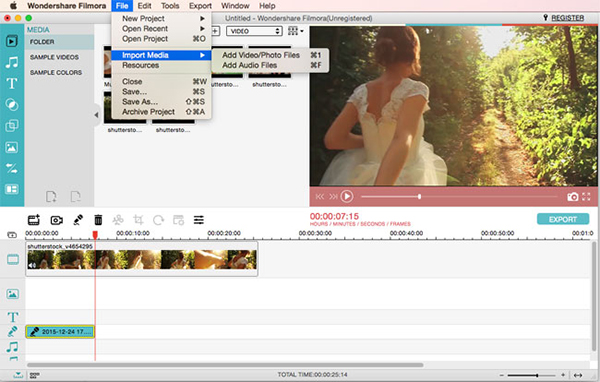Select the 2015-12-24 voiceover clip on timeline
This screenshot has height=382, width=600.
coord(60,331)
